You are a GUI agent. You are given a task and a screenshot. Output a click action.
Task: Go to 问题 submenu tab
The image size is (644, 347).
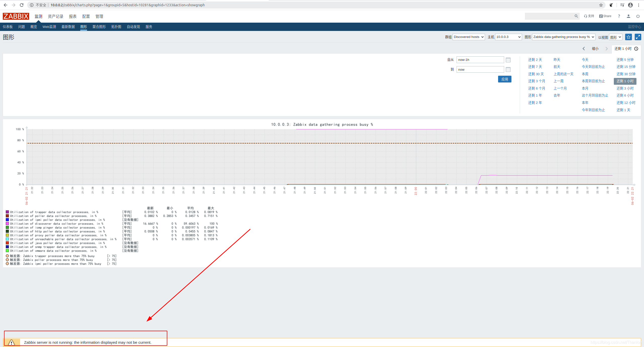click(x=22, y=27)
